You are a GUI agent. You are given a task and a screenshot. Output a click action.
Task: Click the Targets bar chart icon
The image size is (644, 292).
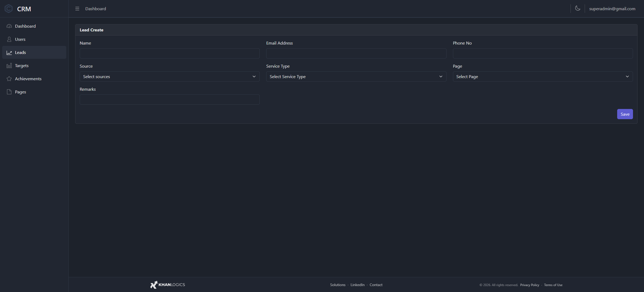pyautogui.click(x=9, y=66)
